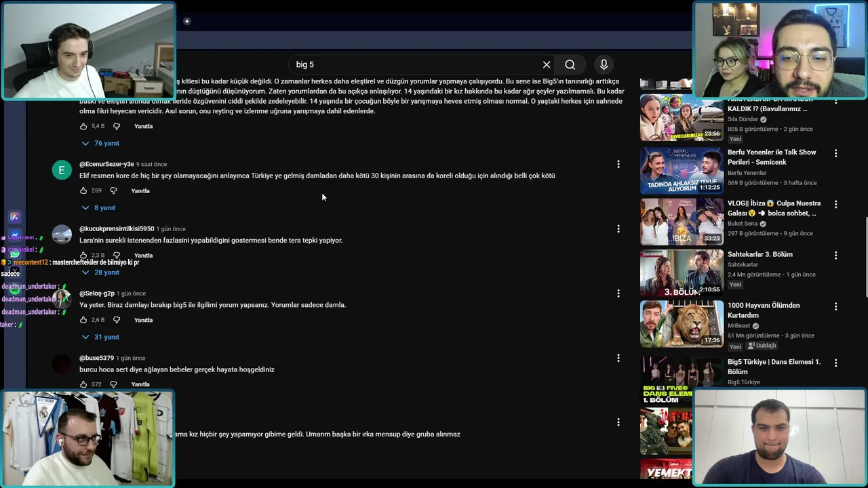Clear the search box text 'big 5'

tap(547, 64)
